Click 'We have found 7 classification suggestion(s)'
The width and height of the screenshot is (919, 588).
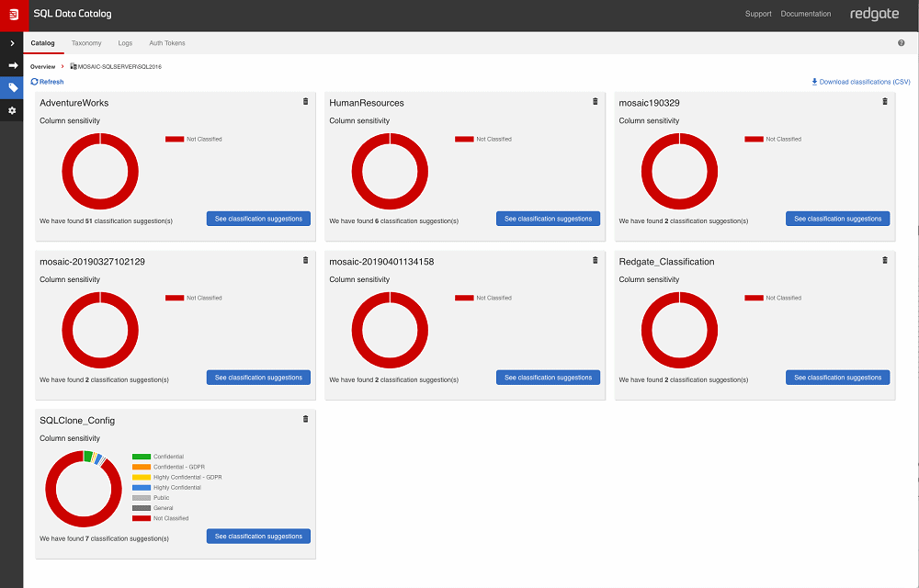[105, 538]
